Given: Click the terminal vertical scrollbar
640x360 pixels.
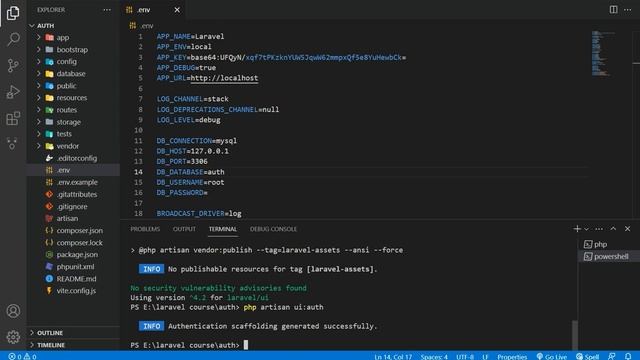Looking at the screenshot, I should [575, 336].
